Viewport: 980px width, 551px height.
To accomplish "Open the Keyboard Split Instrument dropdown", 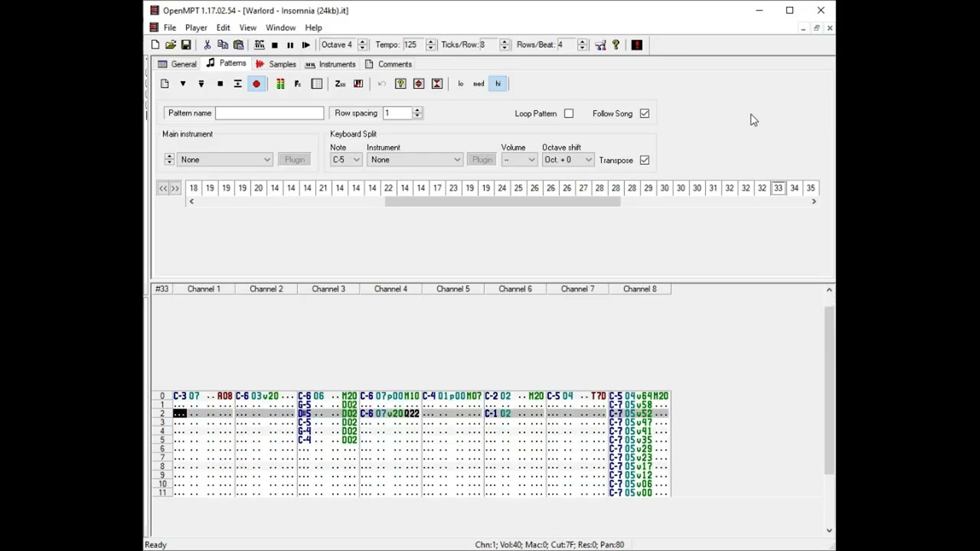I will point(414,160).
